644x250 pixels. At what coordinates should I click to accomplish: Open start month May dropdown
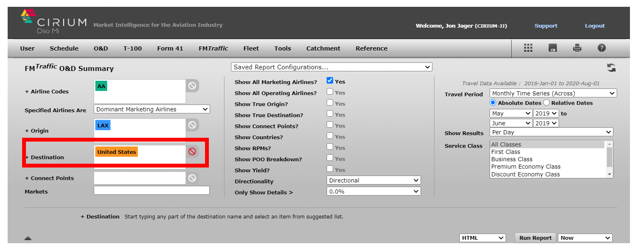point(511,114)
